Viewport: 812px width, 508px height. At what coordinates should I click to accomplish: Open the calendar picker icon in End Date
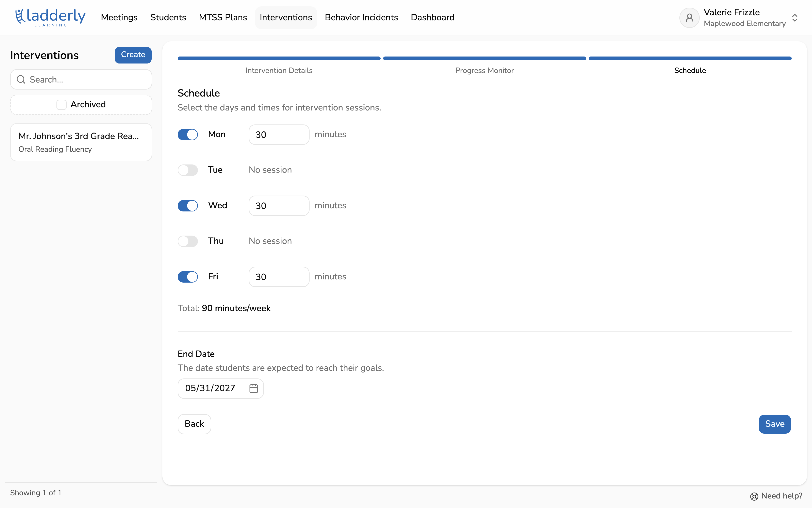tap(254, 388)
